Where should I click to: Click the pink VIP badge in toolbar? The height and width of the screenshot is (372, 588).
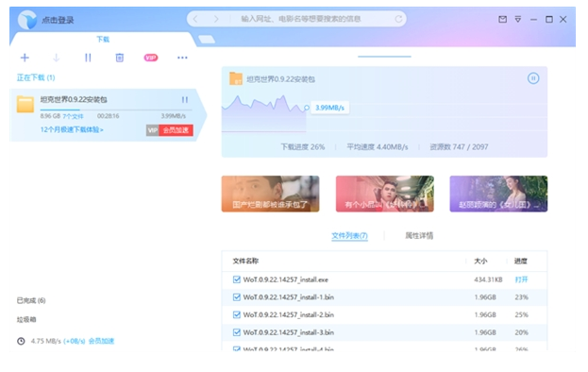click(x=151, y=58)
